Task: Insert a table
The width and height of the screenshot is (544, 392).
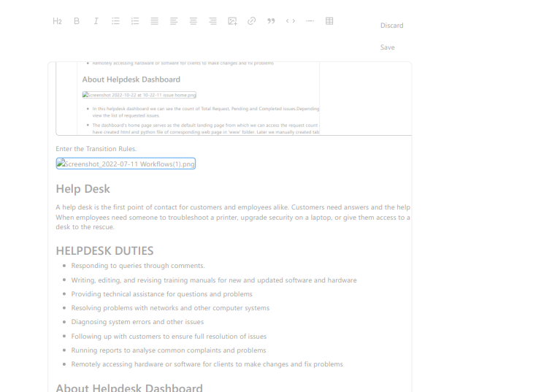Action: tap(329, 21)
